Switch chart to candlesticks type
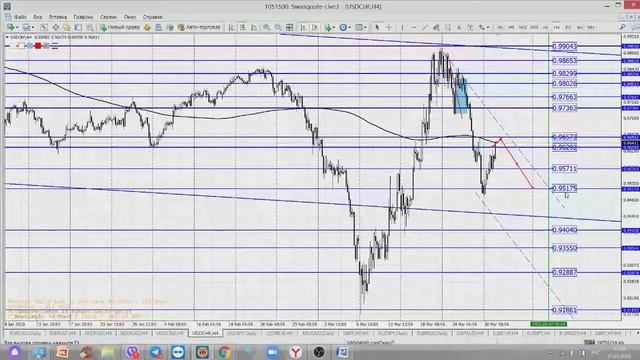Image resolution: width=640 pixels, height=360 pixels. coord(242,27)
